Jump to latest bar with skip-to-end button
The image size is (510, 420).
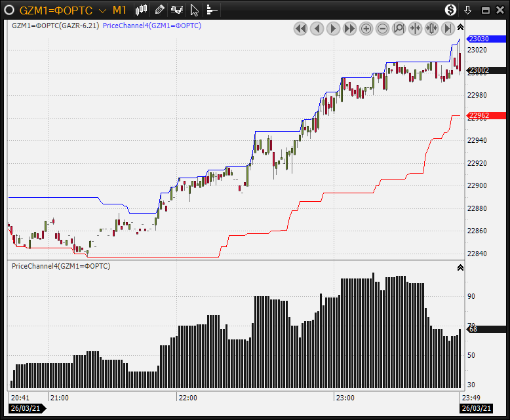pyautogui.click(x=448, y=28)
